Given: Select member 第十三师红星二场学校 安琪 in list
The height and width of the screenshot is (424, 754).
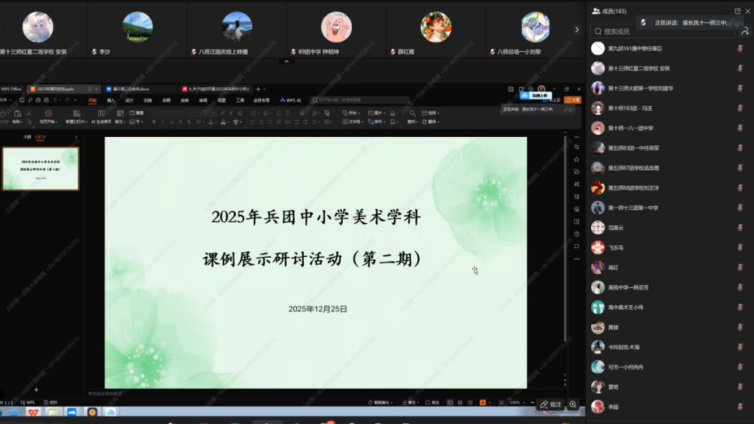Looking at the screenshot, I should coord(669,68).
